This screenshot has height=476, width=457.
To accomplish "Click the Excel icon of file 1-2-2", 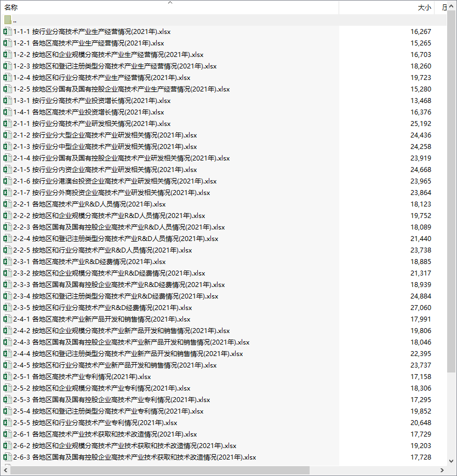I will 7,55.
